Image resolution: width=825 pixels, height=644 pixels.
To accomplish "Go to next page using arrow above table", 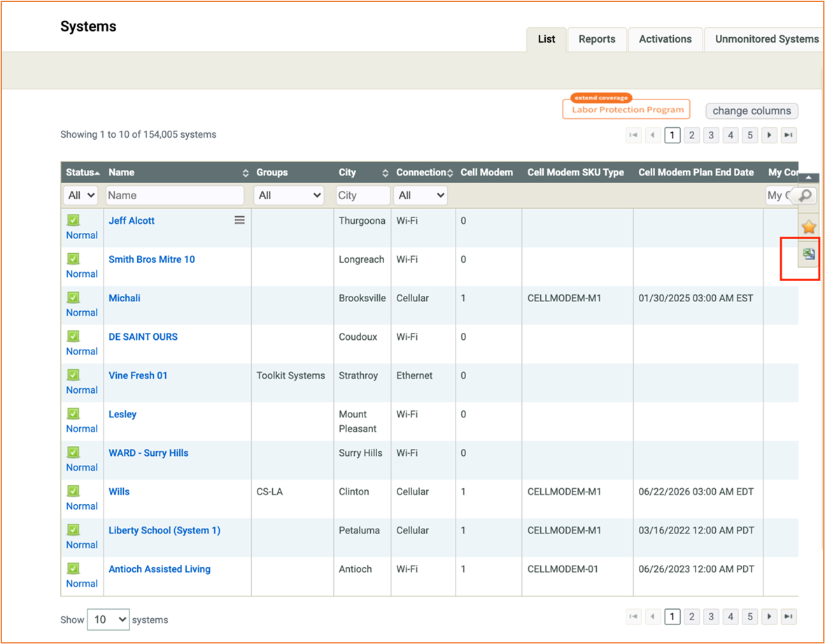I will pos(769,135).
